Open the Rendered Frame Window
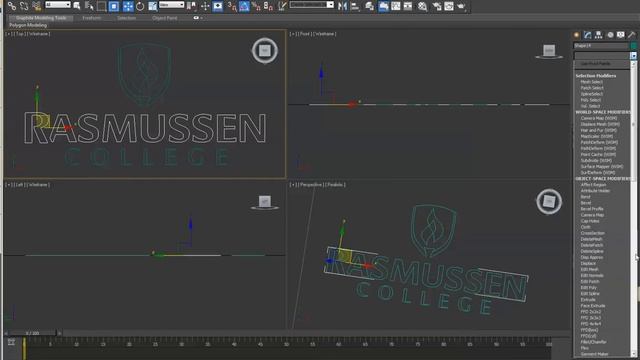The width and height of the screenshot is (640, 360). pos(449,6)
